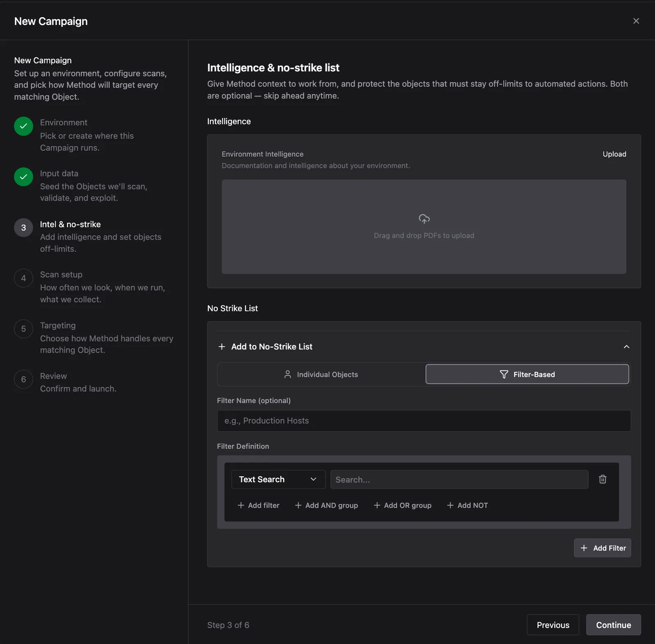Close the New Campaign dialog with X

[x=636, y=21]
